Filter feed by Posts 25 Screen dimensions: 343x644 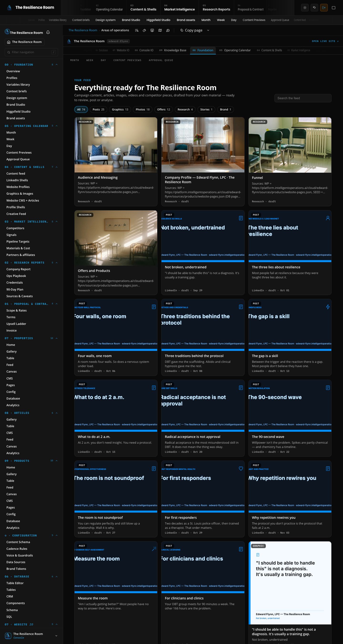[x=98, y=109]
